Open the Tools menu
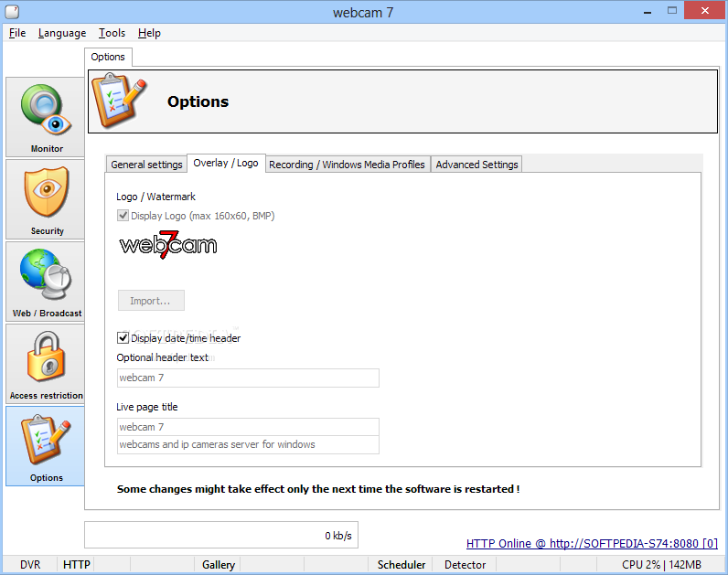The image size is (728, 575). (x=112, y=33)
